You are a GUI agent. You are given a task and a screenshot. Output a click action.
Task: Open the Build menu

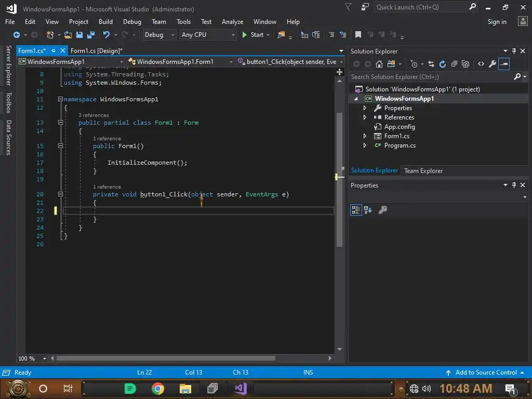(105, 22)
